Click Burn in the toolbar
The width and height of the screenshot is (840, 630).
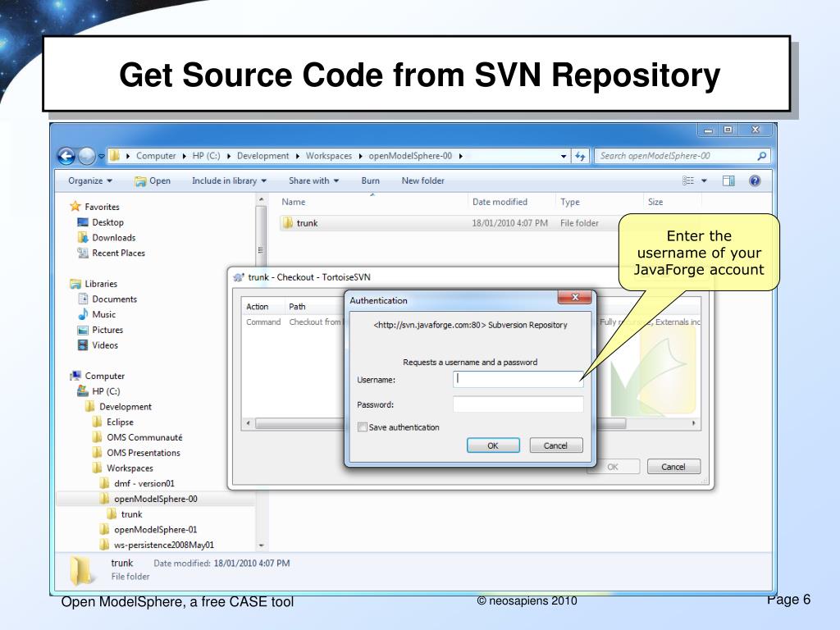pyautogui.click(x=370, y=181)
